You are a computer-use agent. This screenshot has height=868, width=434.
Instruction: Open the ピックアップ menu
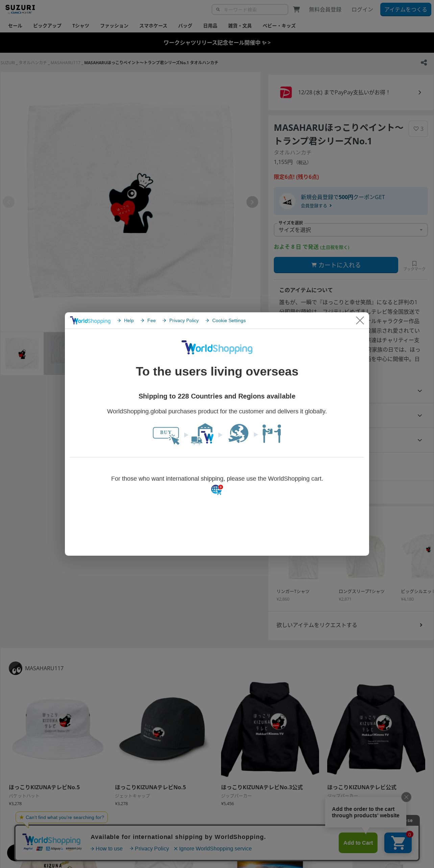tap(47, 26)
